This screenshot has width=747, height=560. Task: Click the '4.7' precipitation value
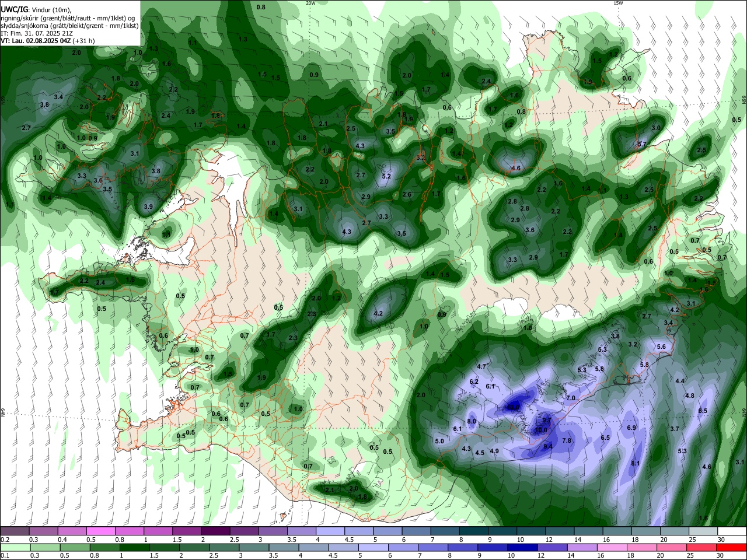481,366
